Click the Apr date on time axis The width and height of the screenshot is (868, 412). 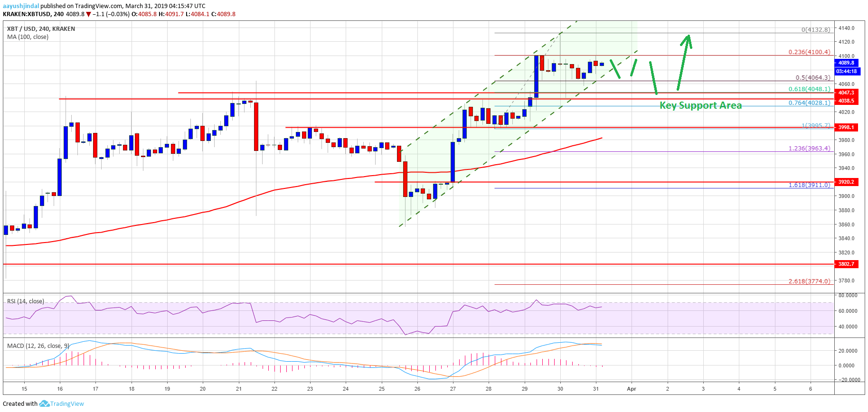[x=632, y=389]
